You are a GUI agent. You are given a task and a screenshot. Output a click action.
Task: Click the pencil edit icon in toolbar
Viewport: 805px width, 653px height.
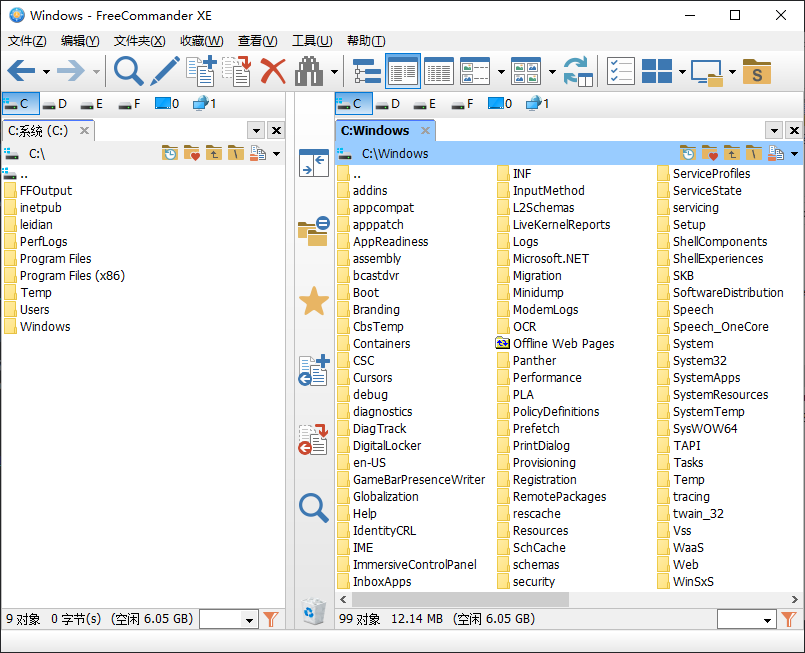165,71
